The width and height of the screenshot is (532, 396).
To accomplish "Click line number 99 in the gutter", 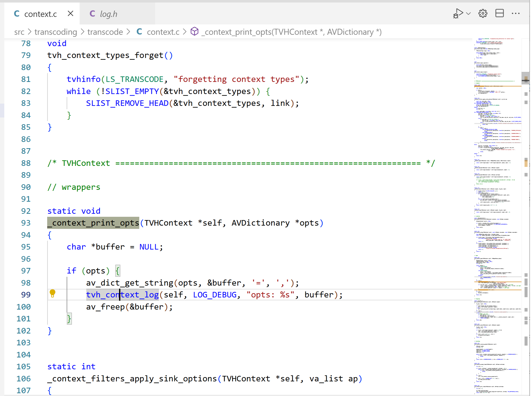I will pyautogui.click(x=26, y=295).
